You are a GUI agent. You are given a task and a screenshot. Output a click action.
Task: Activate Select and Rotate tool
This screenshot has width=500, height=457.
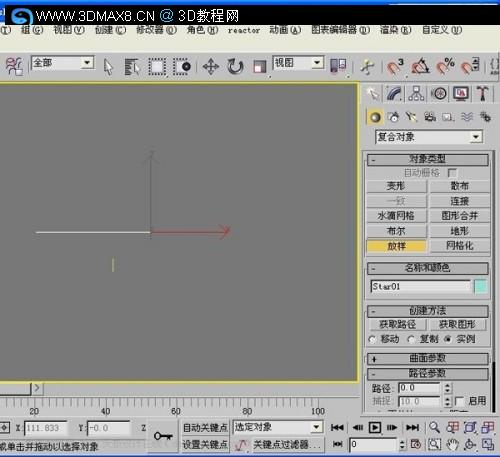235,67
